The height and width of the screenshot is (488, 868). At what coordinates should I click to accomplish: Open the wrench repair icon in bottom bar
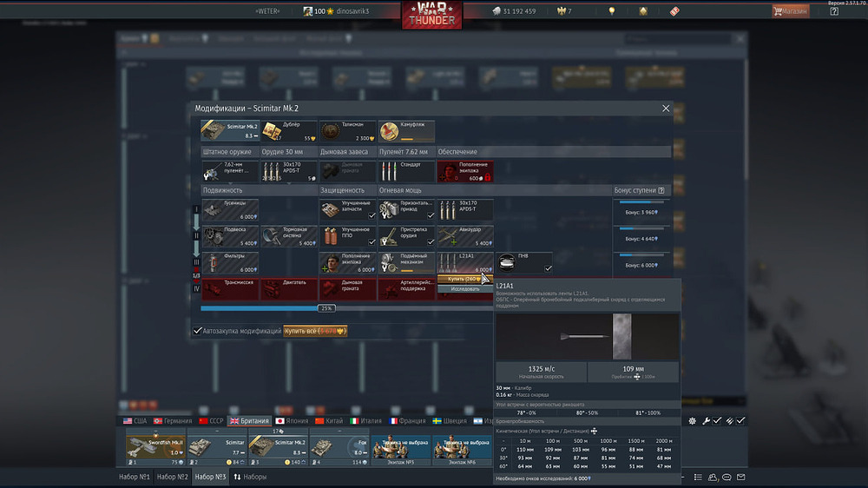(706, 421)
